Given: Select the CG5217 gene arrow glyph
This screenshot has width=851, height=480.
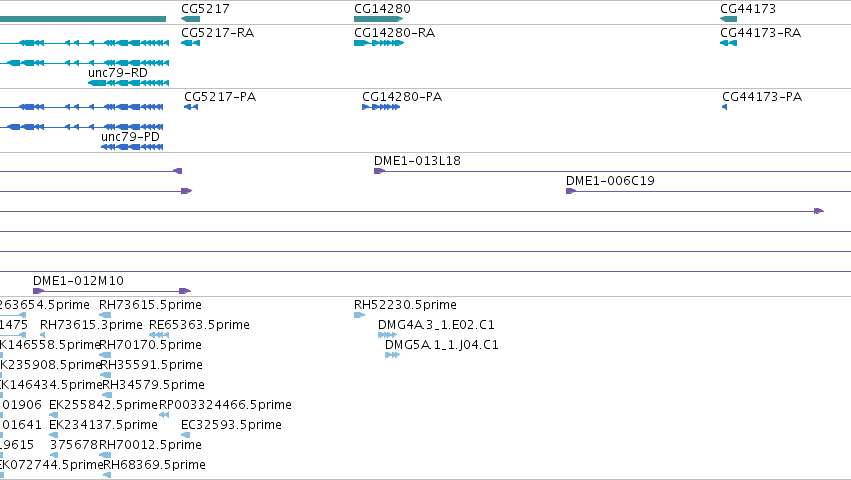Looking at the screenshot, I should [x=190, y=19].
